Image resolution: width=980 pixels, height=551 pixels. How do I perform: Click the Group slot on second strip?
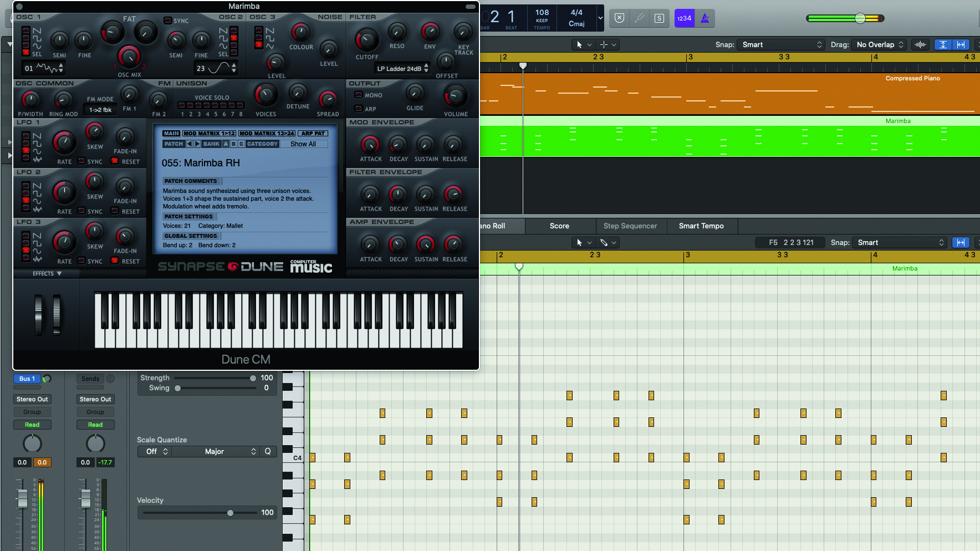click(95, 412)
